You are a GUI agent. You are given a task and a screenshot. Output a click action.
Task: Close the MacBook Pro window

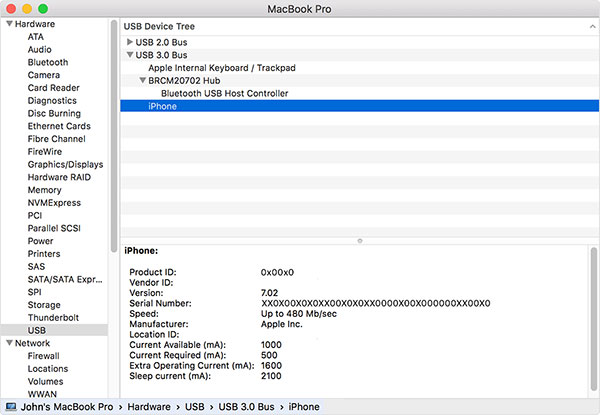pyautogui.click(x=11, y=8)
